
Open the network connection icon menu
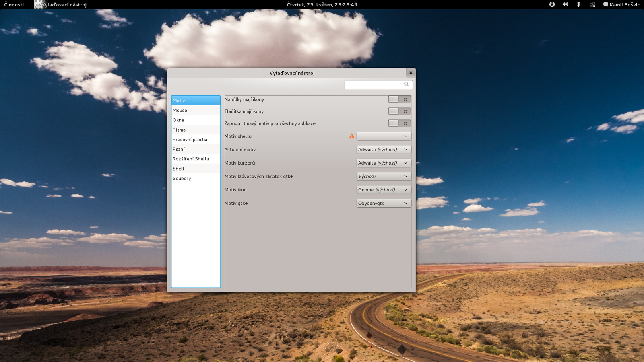[x=592, y=4]
